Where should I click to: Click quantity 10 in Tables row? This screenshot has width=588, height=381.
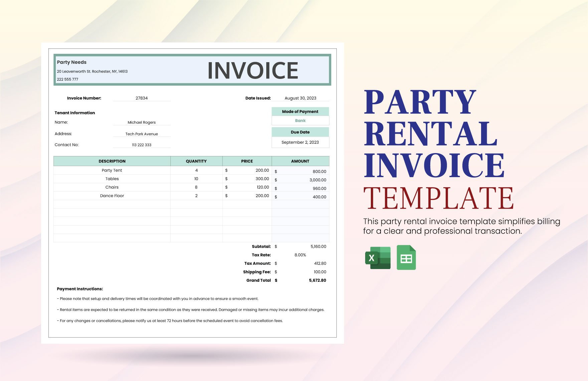(196, 179)
